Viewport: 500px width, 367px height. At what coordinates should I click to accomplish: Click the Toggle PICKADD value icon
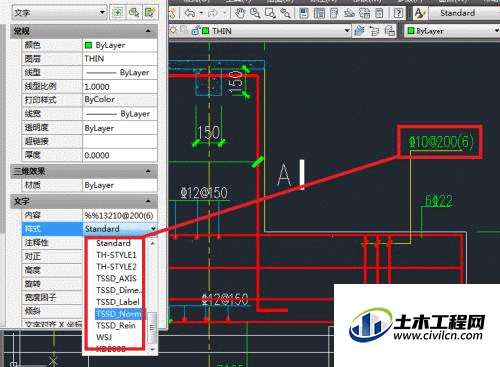[x=118, y=13]
